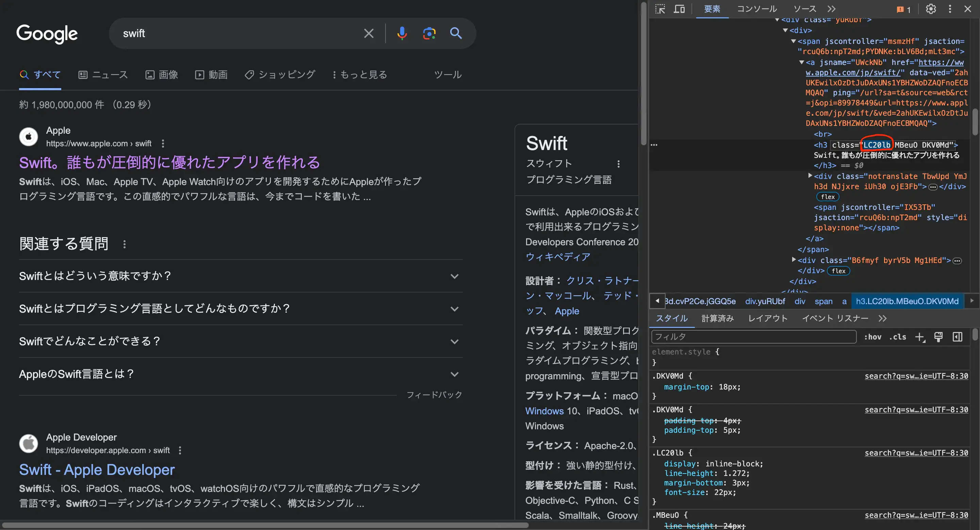Open ウィキペディア link in knowledge panel

[558, 256]
